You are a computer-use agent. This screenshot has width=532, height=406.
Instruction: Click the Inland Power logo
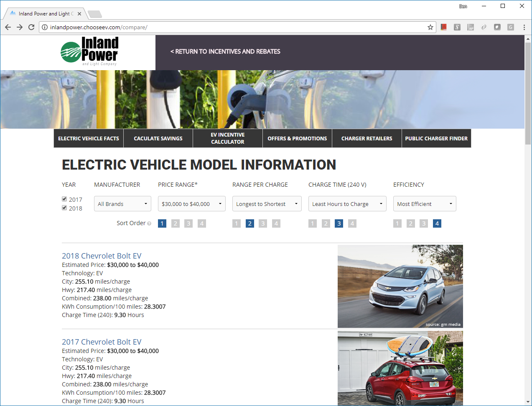pyautogui.click(x=89, y=51)
